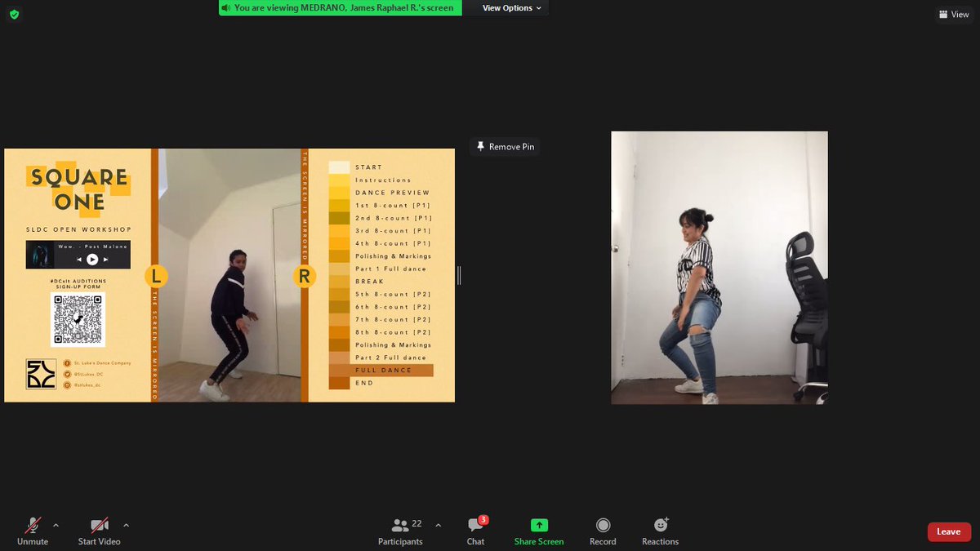Click the R right marker circle

coord(304,276)
